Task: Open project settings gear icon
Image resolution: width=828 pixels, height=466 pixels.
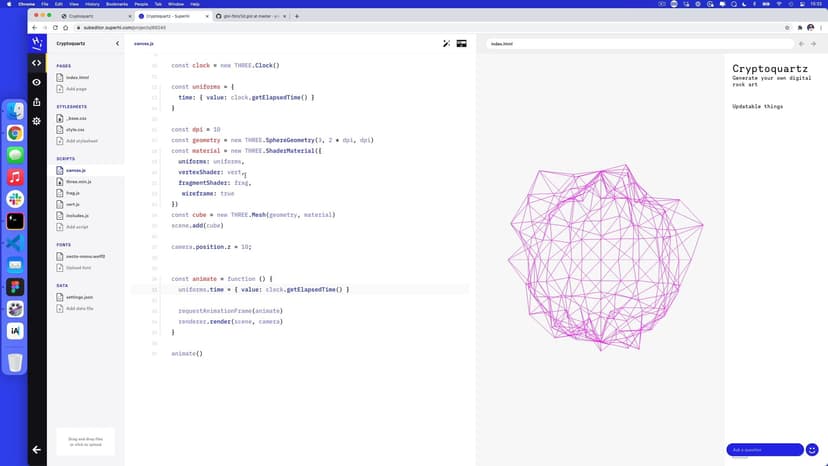Action: (37, 121)
